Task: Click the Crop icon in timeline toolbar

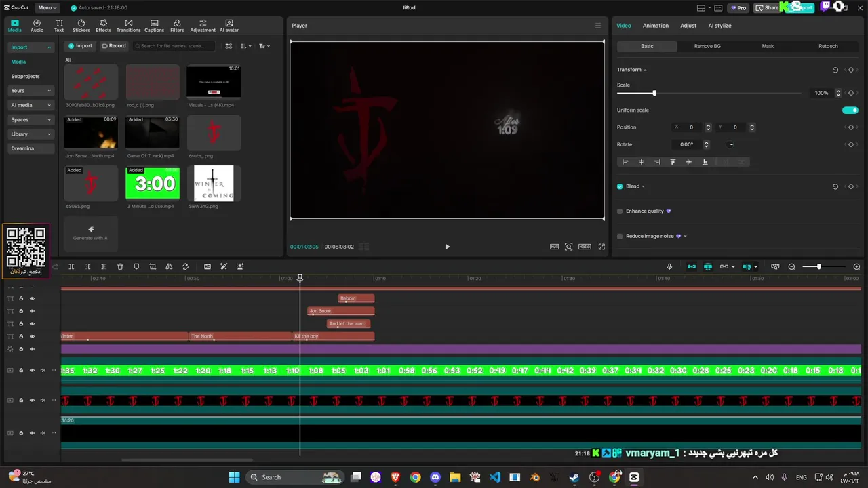Action: pos(153,266)
